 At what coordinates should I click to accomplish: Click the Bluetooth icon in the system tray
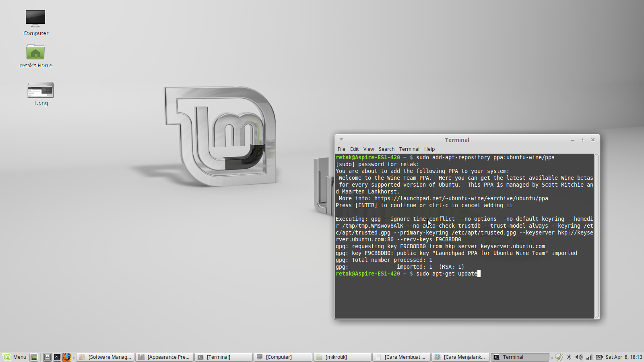click(x=569, y=357)
